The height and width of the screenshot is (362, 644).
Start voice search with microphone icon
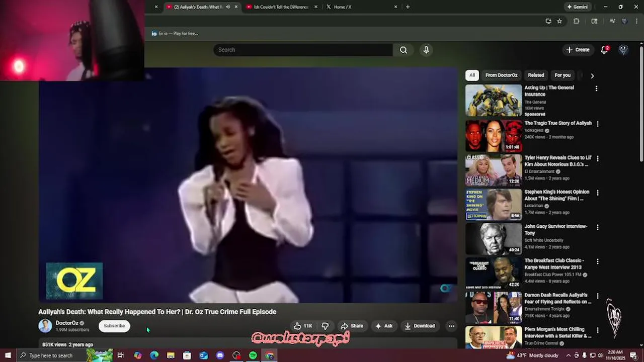tap(426, 50)
